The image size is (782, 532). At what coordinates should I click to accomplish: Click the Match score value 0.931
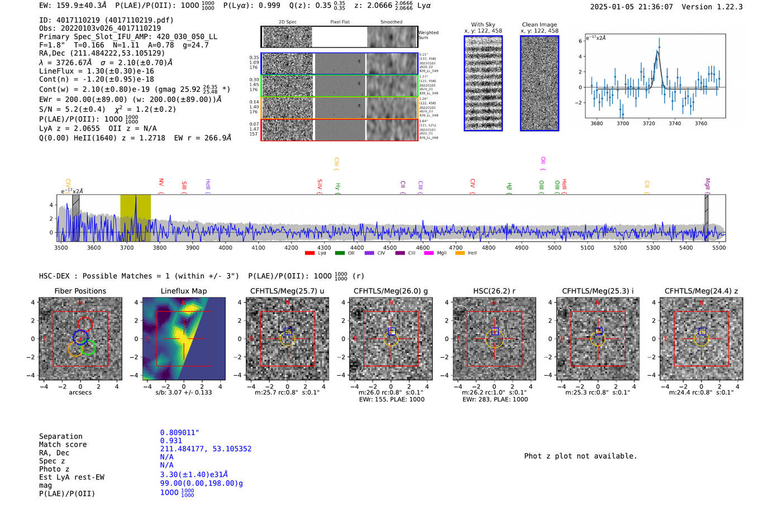coord(171,440)
